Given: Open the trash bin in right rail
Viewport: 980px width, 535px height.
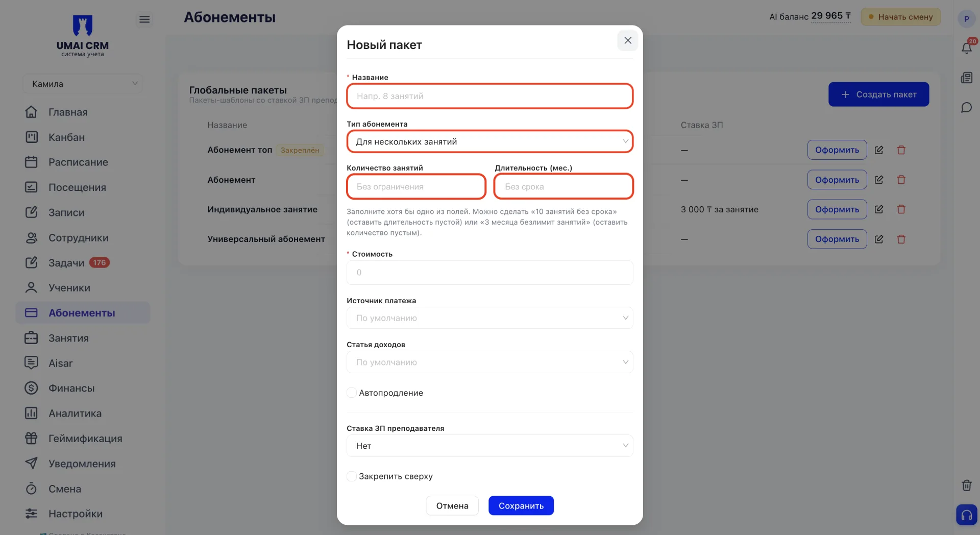Looking at the screenshot, I should tap(966, 485).
